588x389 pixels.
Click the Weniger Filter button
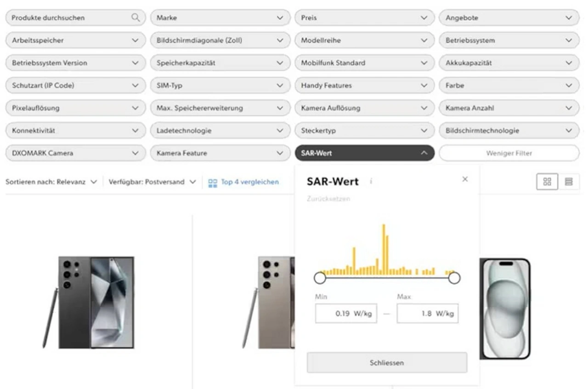509,153
